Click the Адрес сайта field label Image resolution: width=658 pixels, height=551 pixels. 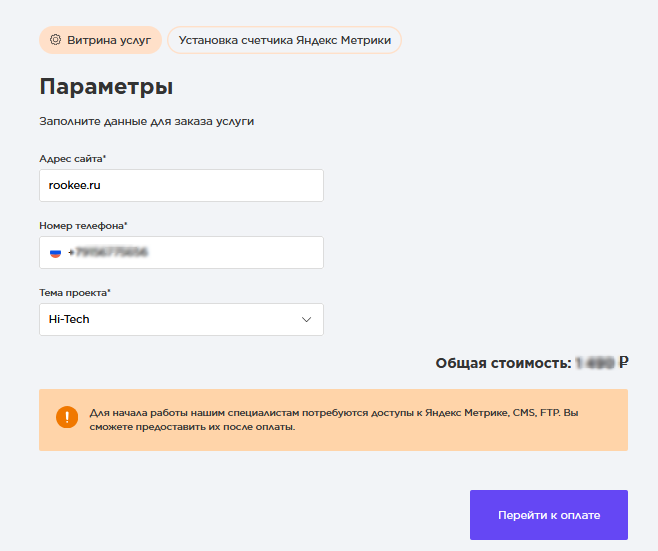point(73,159)
